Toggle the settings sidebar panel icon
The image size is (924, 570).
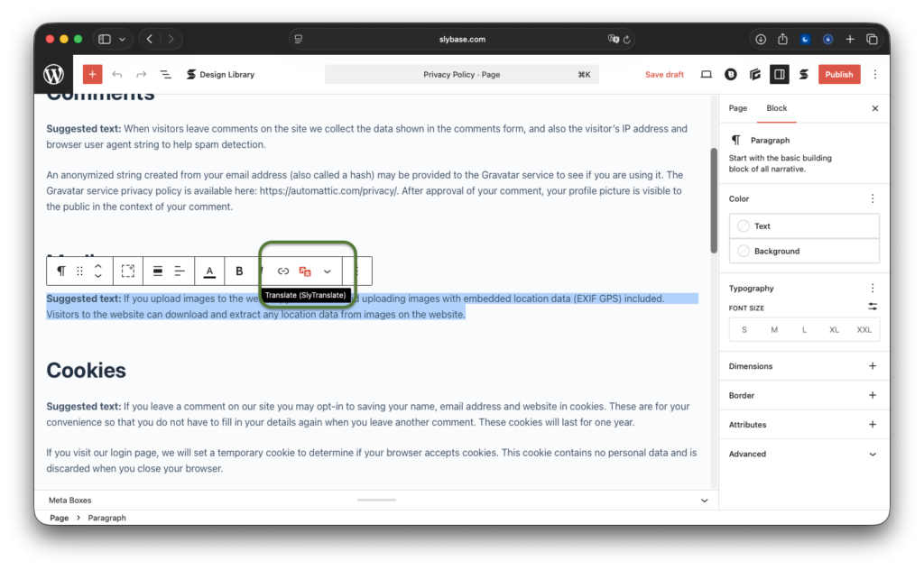coord(780,75)
